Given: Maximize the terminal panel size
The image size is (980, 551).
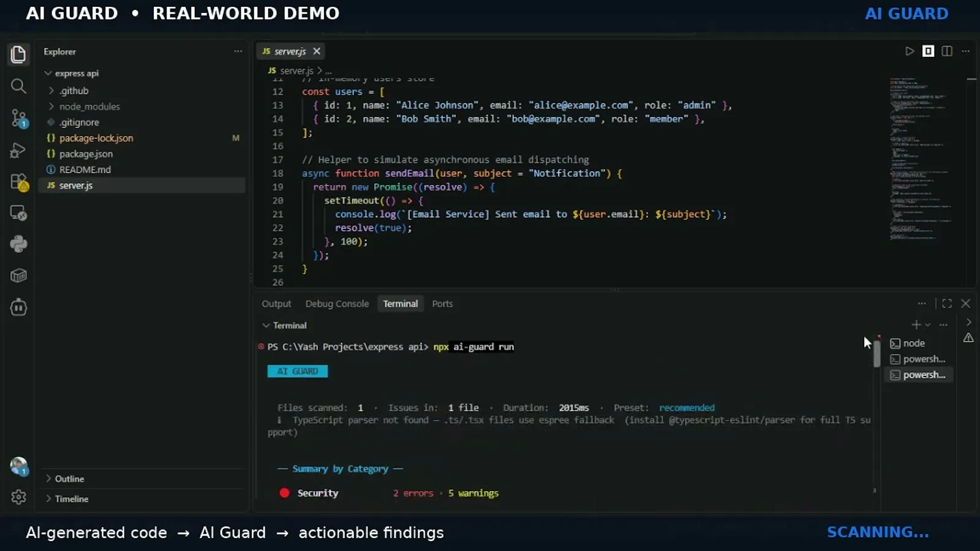Looking at the screenshot, I should coord(947,304).
